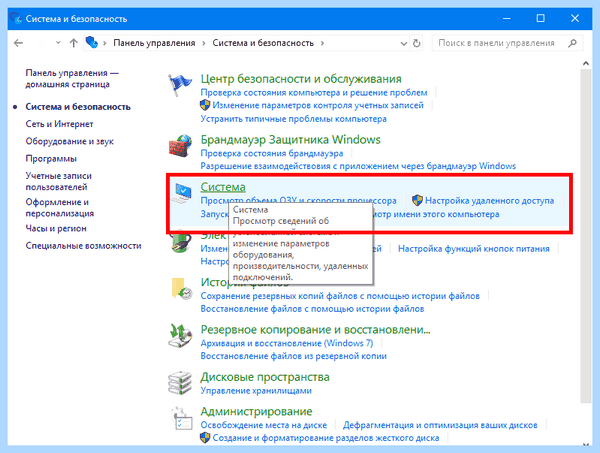Screen dimensions: 600x453
Task: Click Настройка функций кнопок питания
Action: click(x=474, y=249)
